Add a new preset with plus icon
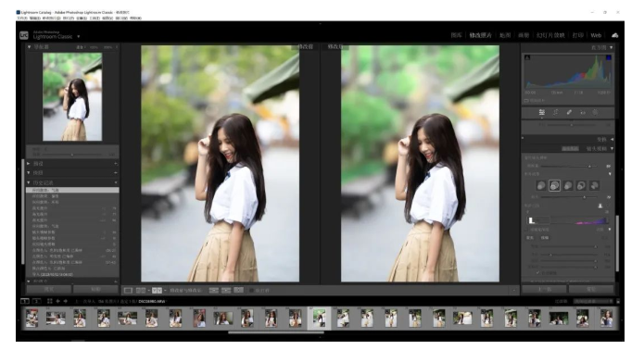Viewport: 644px width, 350px height. [x=116, y=164]
